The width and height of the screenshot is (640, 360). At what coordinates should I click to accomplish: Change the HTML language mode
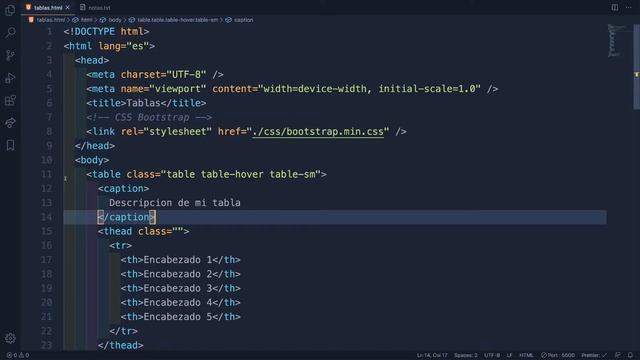pyautogui.click(x=526, y=355)
